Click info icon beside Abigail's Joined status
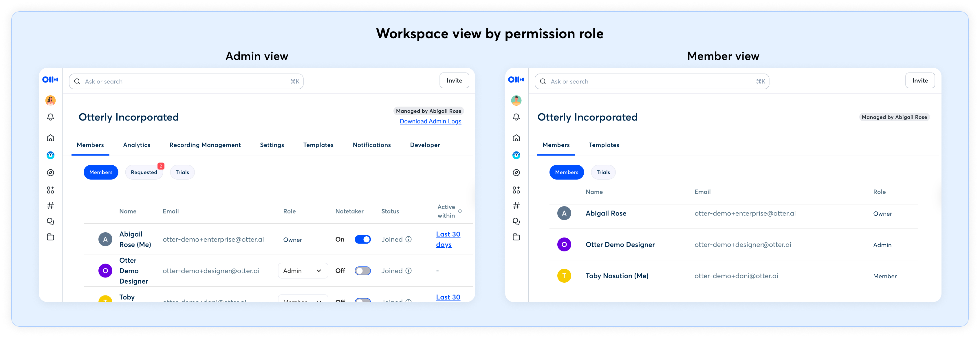This screenshot has height=338, width=980. tap(408, 240)
